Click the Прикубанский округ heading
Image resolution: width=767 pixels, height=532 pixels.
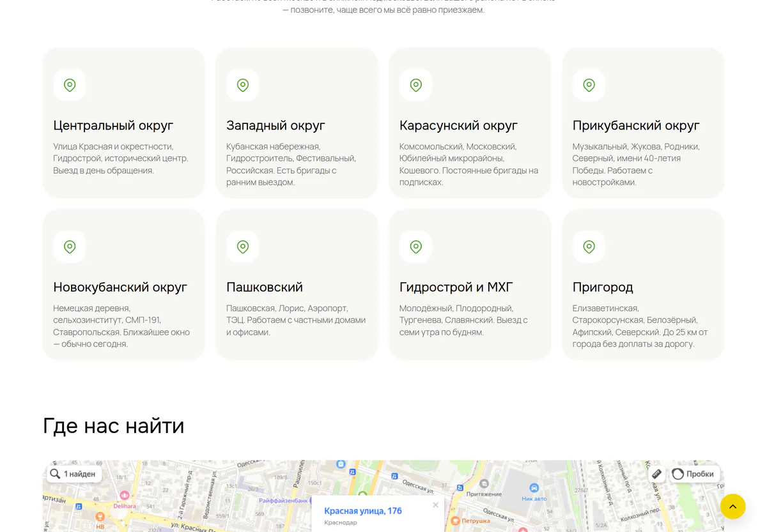pyautogui.click(x=636, y=125)
